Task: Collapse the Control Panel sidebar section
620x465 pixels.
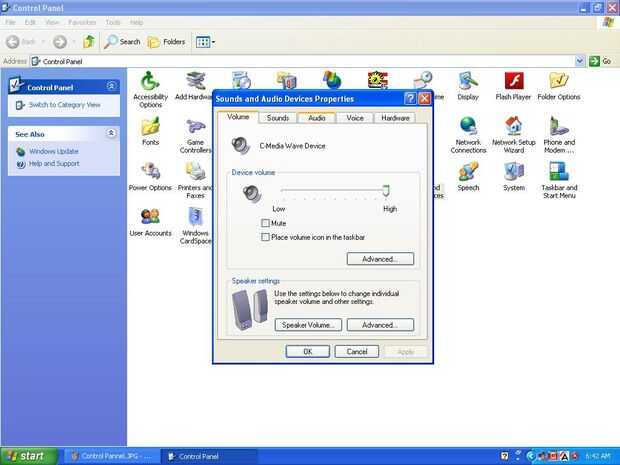Action: coord(111,86)
